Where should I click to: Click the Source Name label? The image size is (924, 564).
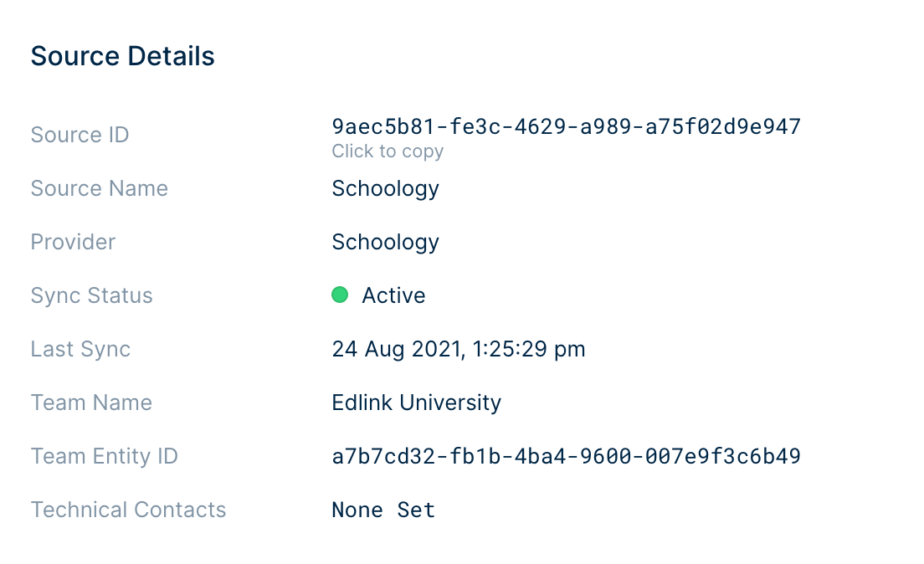click(99, 188)
